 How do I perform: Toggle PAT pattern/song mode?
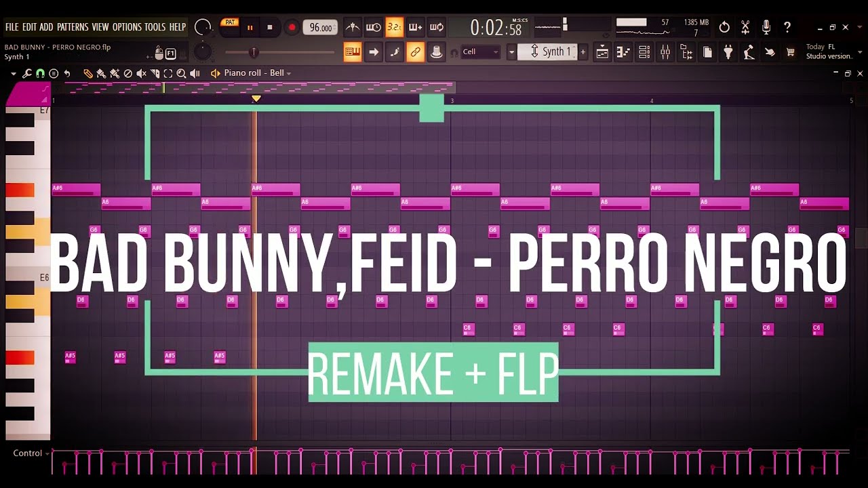point(230,22)
